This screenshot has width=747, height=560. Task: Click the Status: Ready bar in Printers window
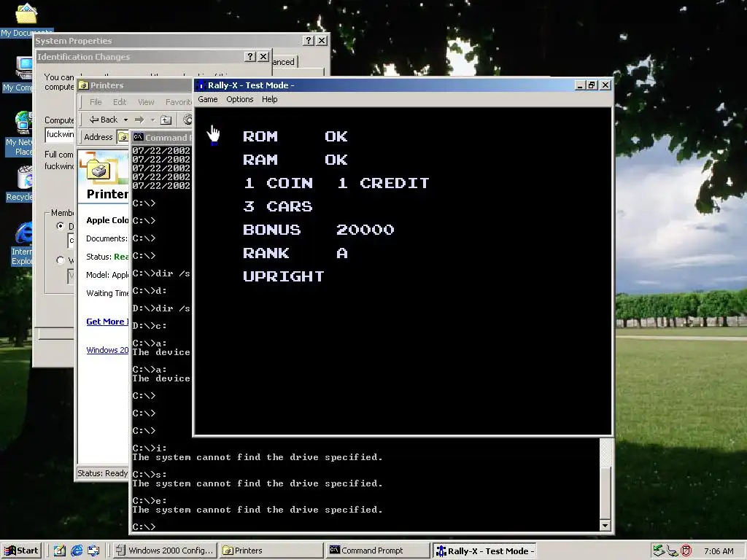(x=102, y=473)
